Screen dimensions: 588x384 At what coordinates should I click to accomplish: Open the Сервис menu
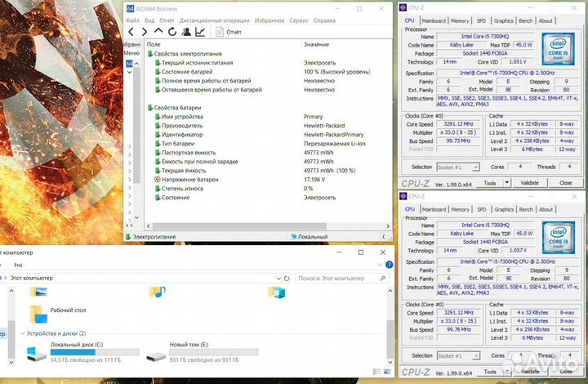click(x=299, y=20)
